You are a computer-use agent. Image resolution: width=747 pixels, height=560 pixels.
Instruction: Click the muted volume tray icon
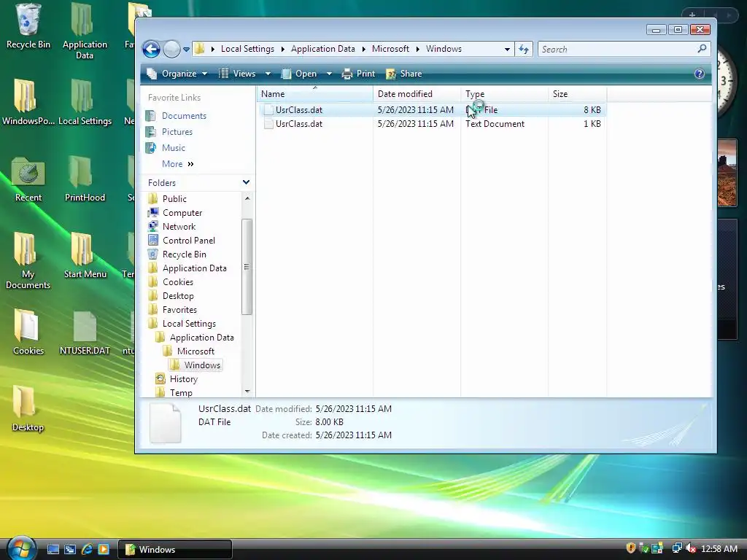pyautogui.click(x=691, y=548)
